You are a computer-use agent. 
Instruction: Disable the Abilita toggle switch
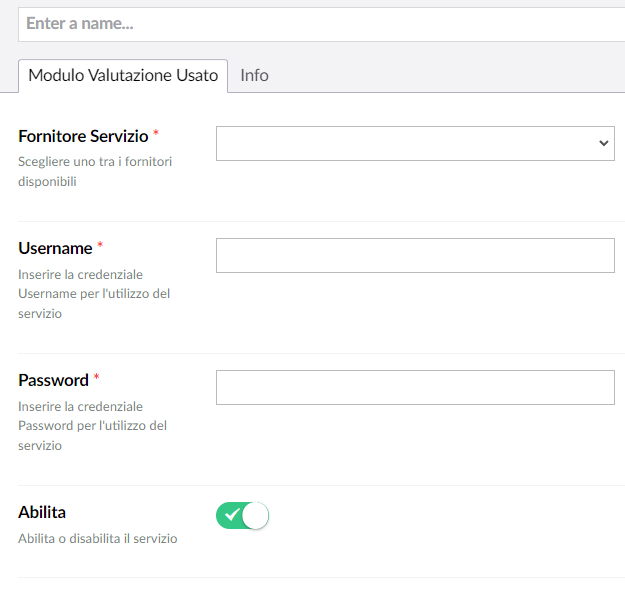click(x=242, y=515)
